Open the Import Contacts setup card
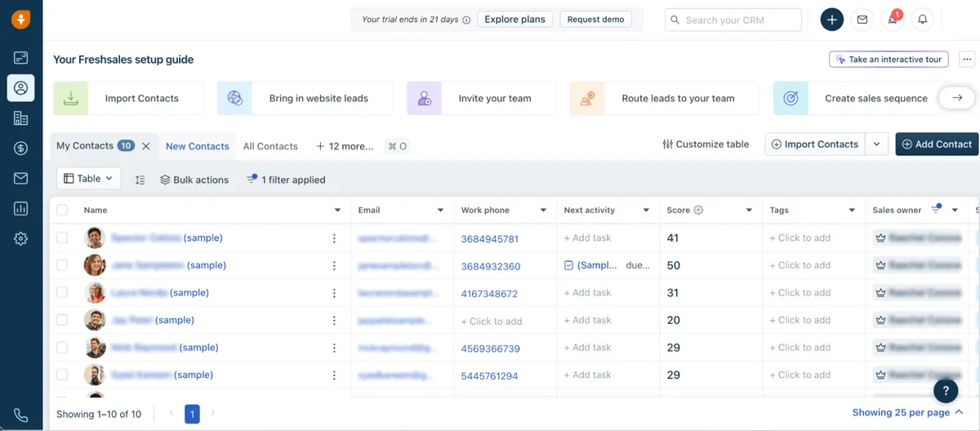The image size is (980, 431). (128, 98)
